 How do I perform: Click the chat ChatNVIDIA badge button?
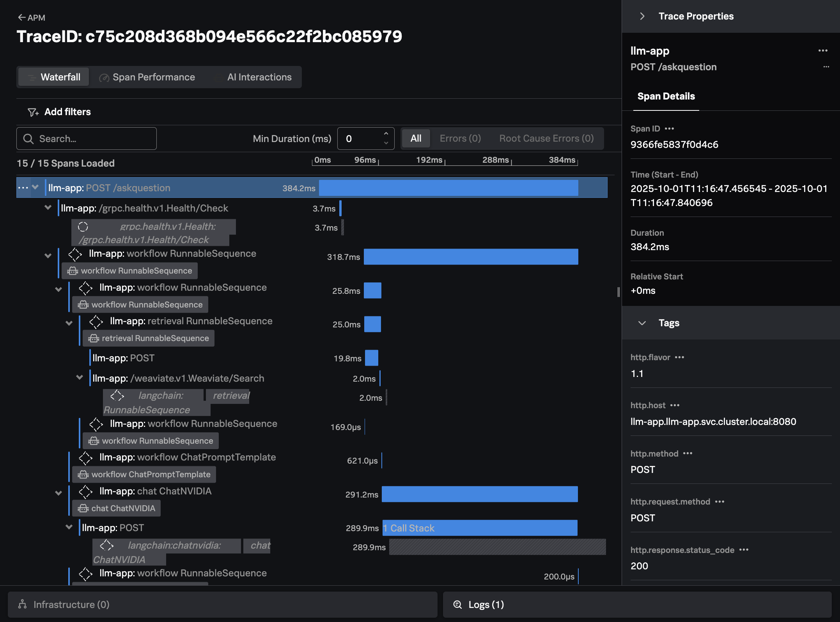[x=117, y=508]
